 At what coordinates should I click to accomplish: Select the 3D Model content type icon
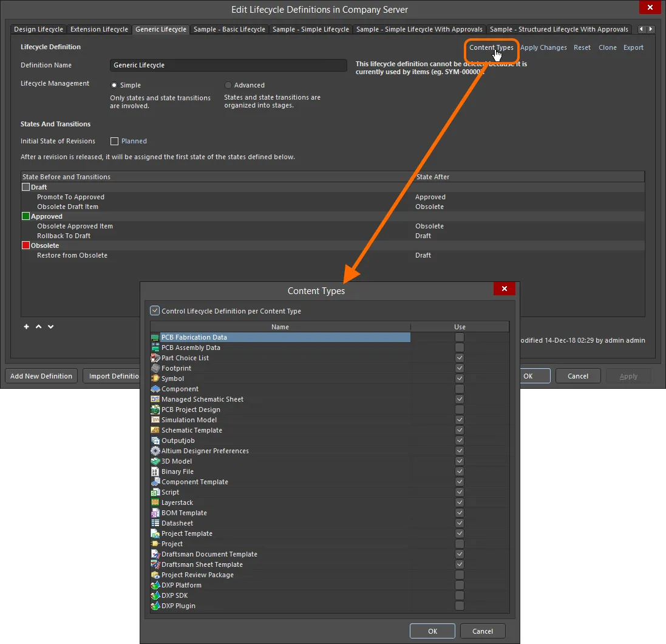(x=155, y=461)
